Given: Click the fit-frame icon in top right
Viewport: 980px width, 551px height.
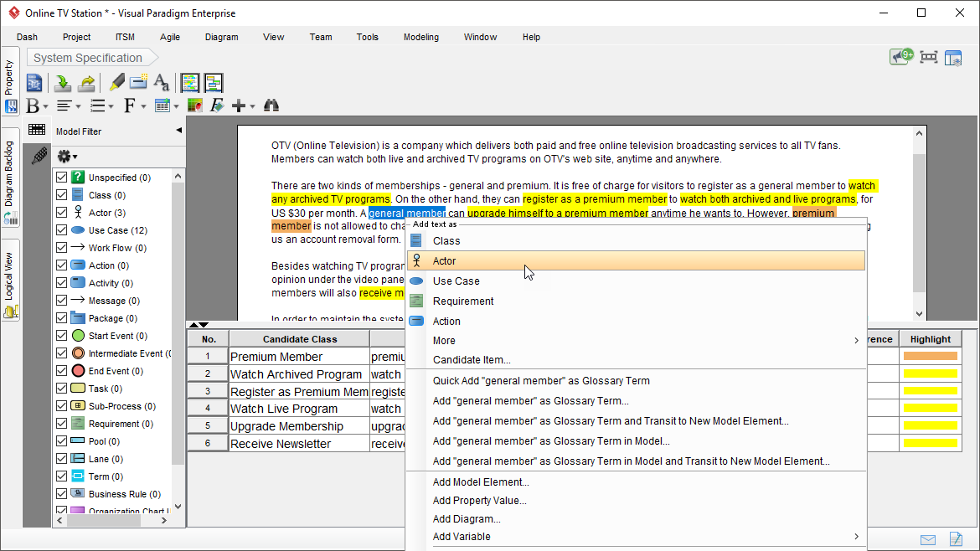Looking at the screenshot, I should 929,58.
